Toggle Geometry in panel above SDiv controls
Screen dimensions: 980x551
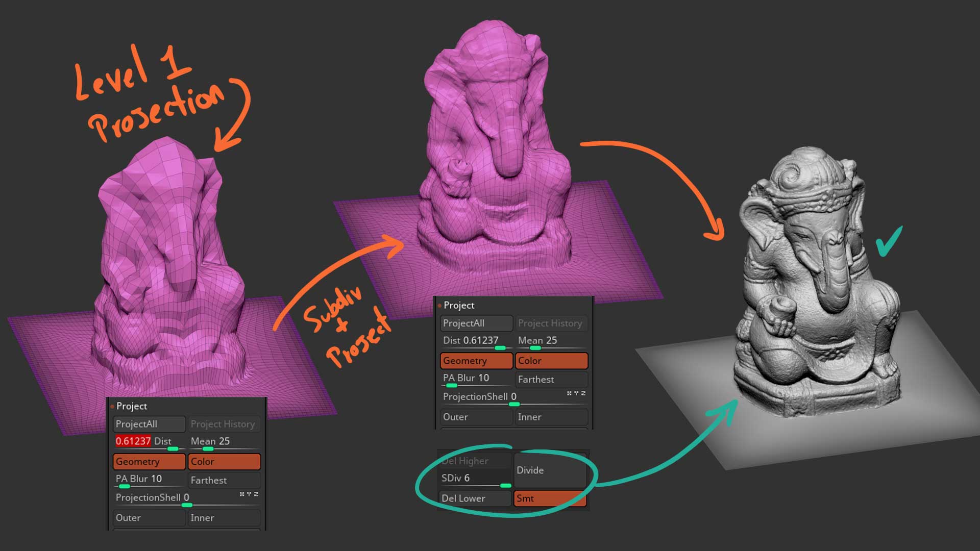point(476,361)
